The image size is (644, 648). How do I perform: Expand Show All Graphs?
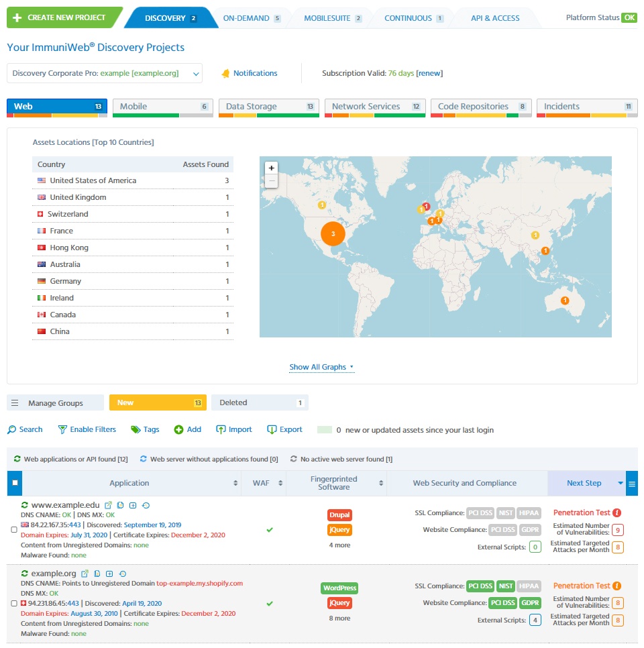pos(321,367)
